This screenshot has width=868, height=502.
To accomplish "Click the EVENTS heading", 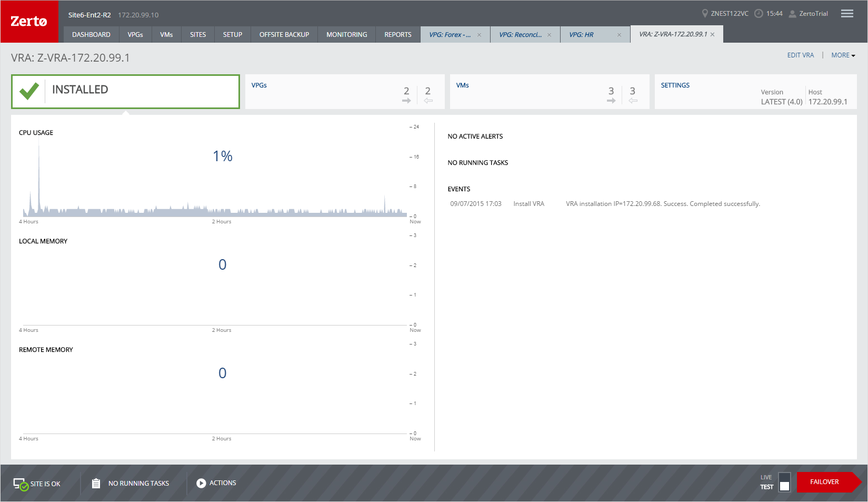I will 458,189.
